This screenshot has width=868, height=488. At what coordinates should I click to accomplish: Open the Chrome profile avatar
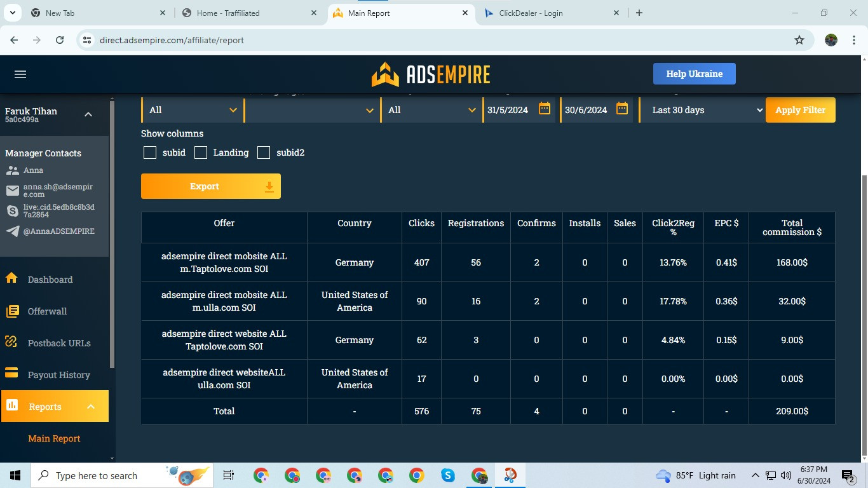831,40
